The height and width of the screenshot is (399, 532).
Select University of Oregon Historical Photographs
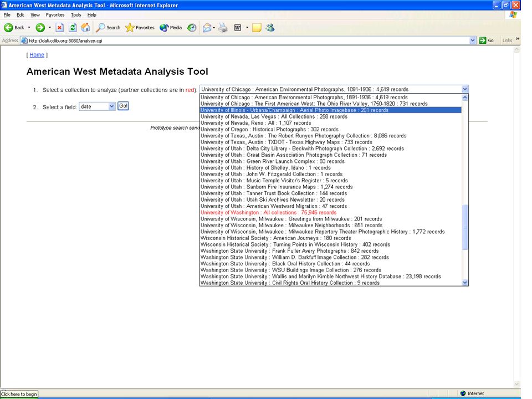click(x=330, y=129)
